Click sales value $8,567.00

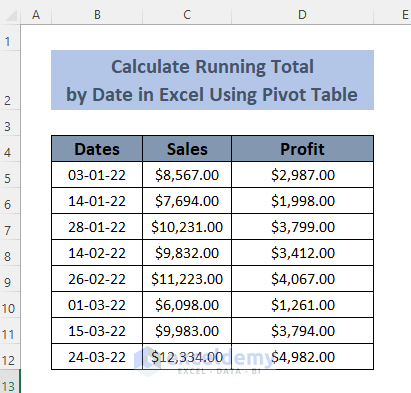click(x=187, y=175)
